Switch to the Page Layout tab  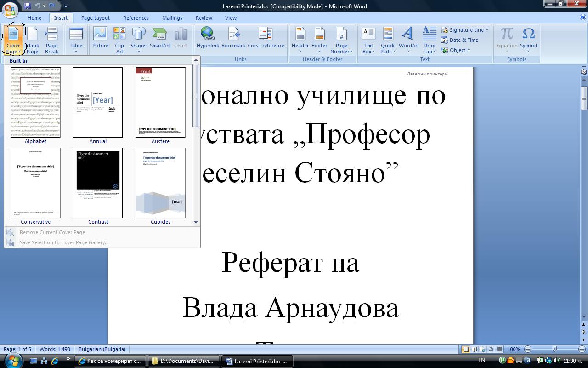96,18
